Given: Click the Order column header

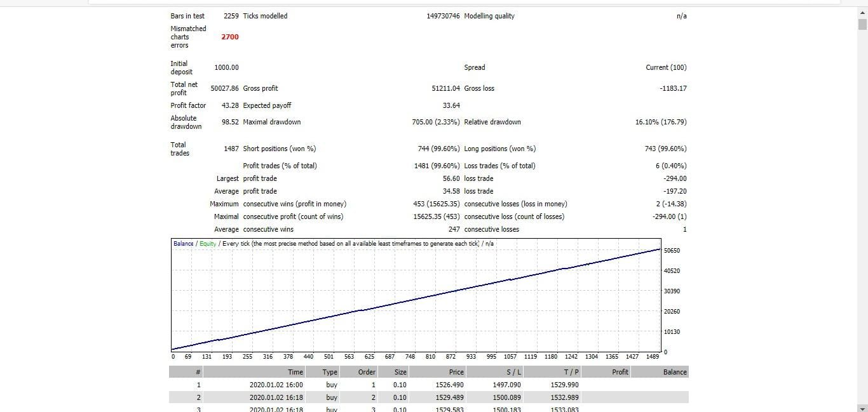Looking at the screenshot, I should [367, 372].
